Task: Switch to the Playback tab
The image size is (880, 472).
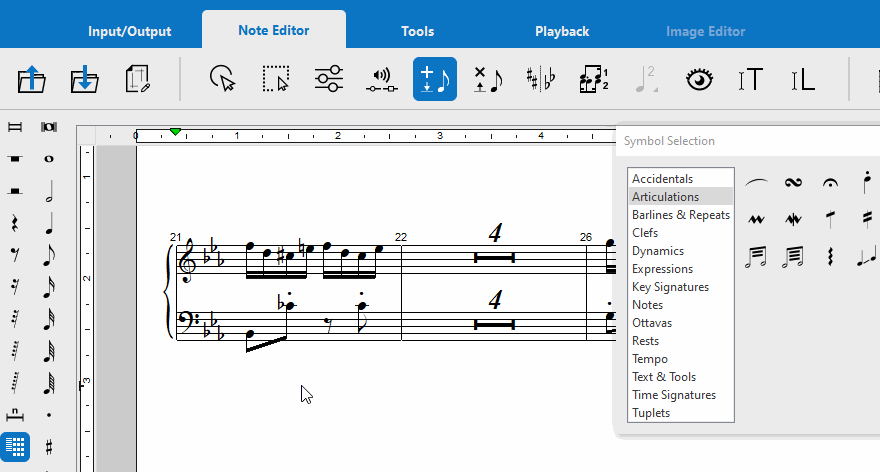Action: [561, 31]
